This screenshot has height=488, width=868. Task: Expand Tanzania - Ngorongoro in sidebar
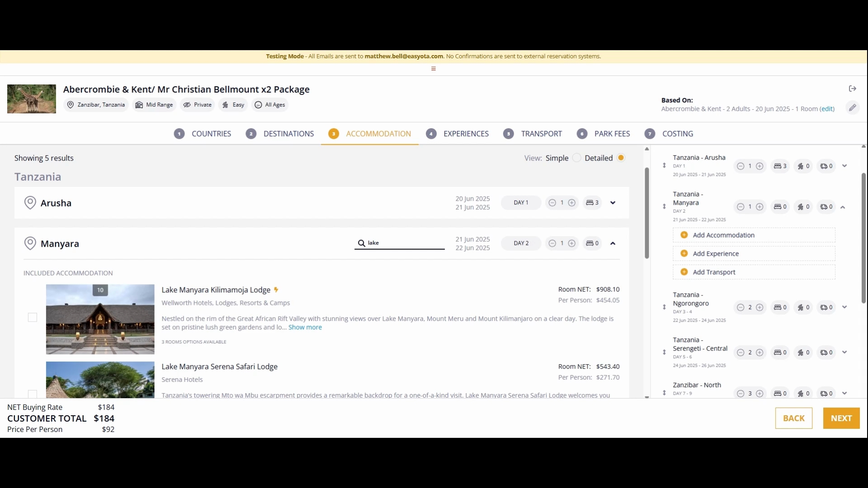844,307
